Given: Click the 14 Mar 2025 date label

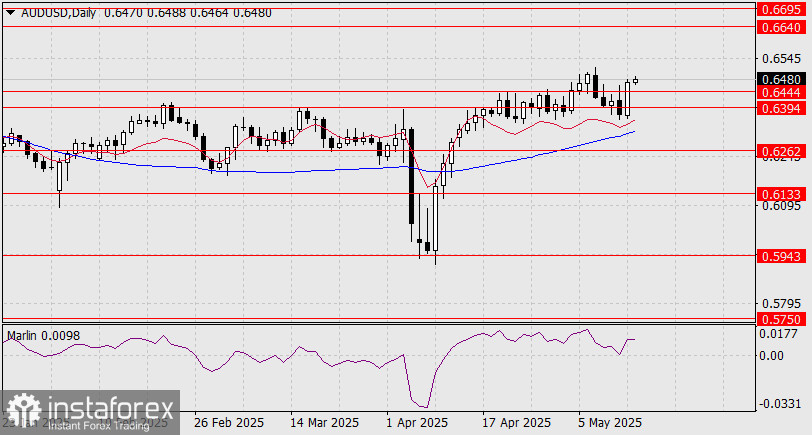Looking at the screenshot, I should coord(324,423).
